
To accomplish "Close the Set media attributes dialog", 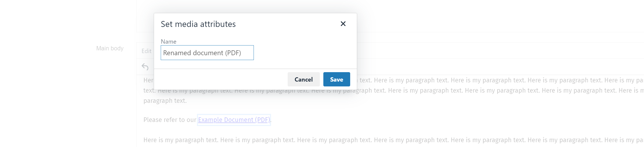I will point(343,24).
